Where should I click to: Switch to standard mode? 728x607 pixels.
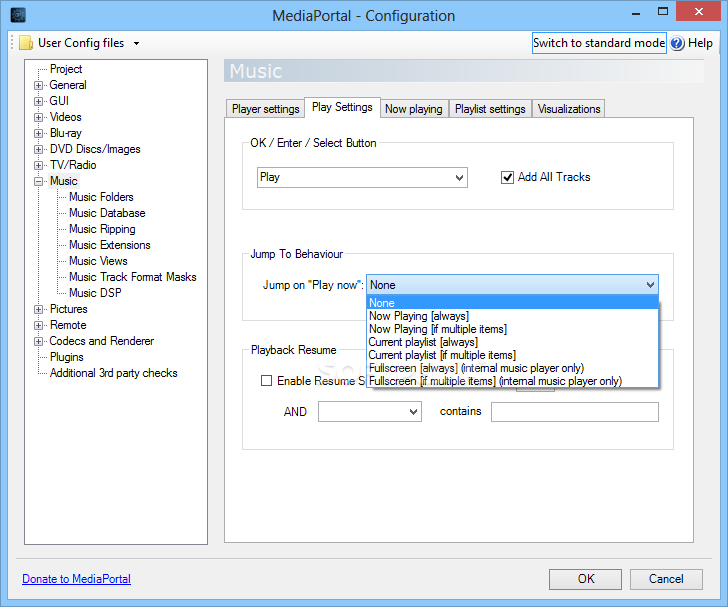click(x=599, y=43)
